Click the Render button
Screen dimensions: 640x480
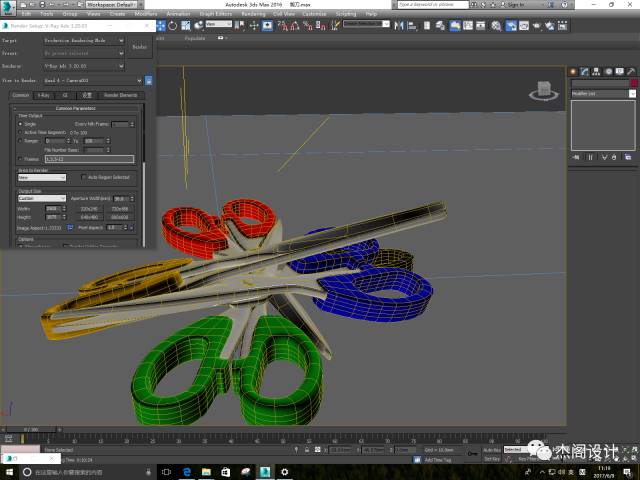(x=140, y=47)
